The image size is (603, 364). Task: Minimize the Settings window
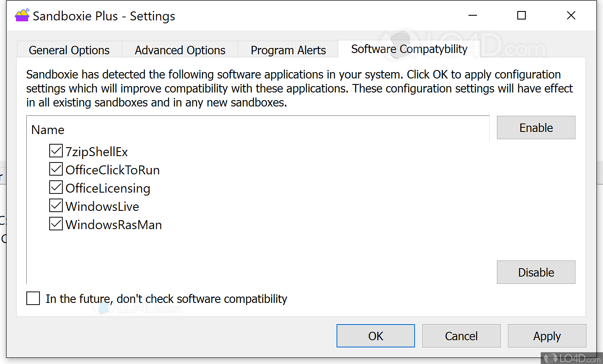(x=473, y=16)
